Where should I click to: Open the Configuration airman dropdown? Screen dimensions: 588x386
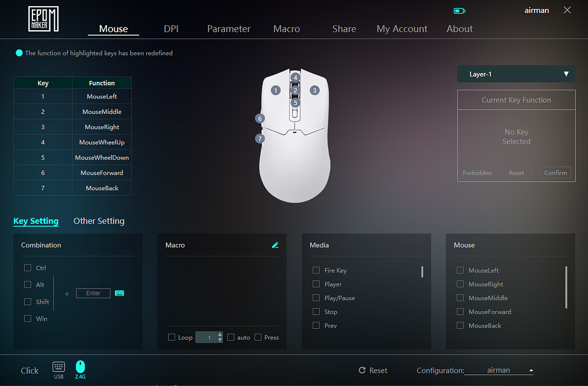click(x=499, y=370)
